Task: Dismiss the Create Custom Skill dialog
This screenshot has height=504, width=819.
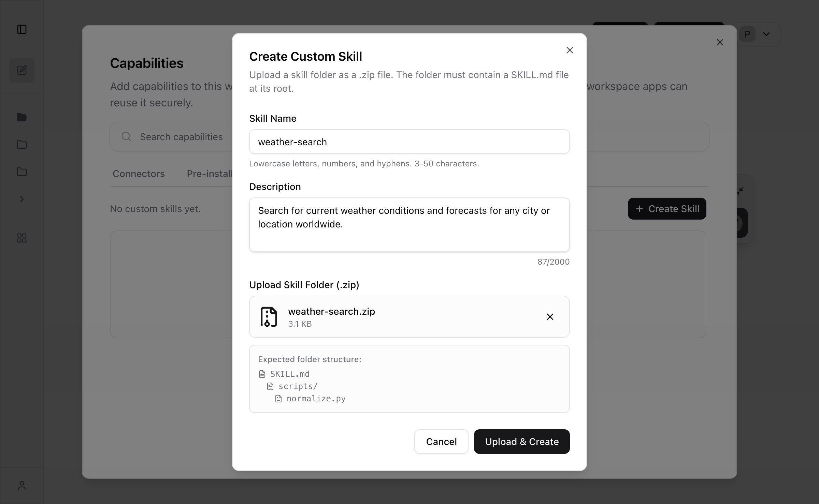Action: 570,50
